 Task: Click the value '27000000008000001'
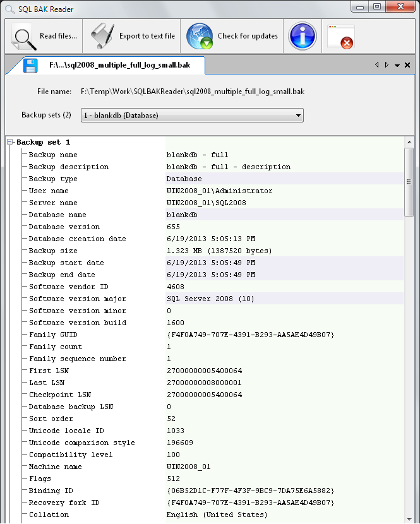[204, 383]
